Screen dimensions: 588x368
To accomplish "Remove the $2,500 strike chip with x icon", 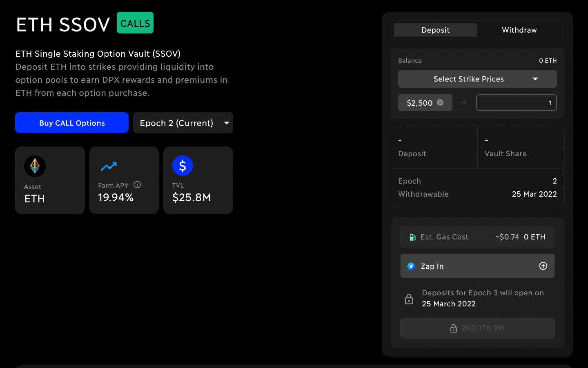I will [440, 102].
